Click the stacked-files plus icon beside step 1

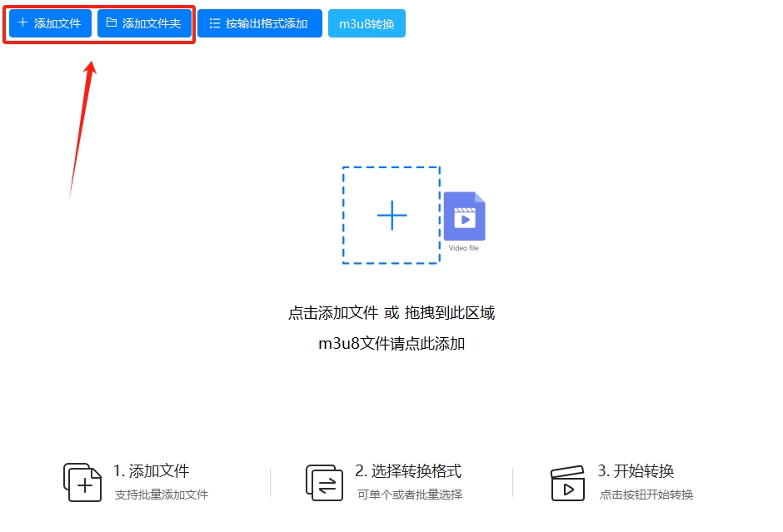[x=82, y=481]
